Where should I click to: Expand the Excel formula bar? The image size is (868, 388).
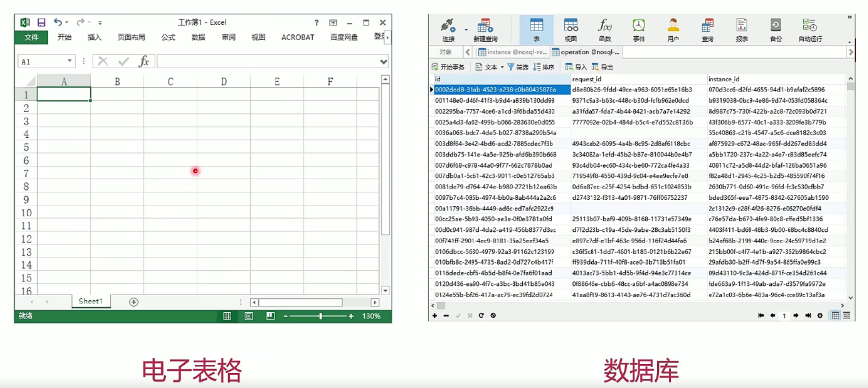(384, 62)
